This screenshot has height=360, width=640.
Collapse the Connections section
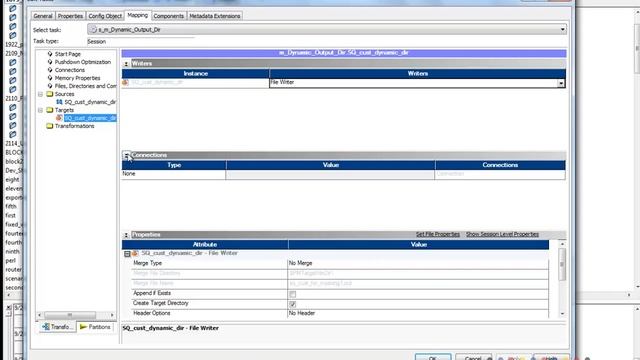[126, 155]
